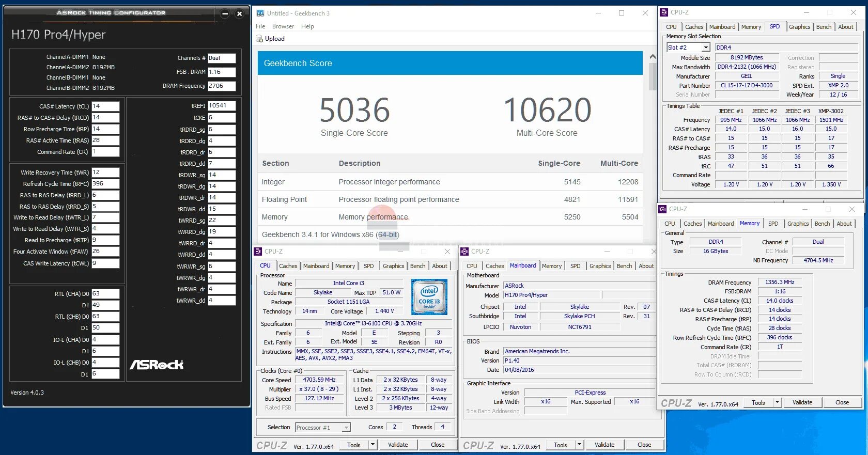
Task: Click the Integer row in Geekbench results
Action: tap(450, 182)
